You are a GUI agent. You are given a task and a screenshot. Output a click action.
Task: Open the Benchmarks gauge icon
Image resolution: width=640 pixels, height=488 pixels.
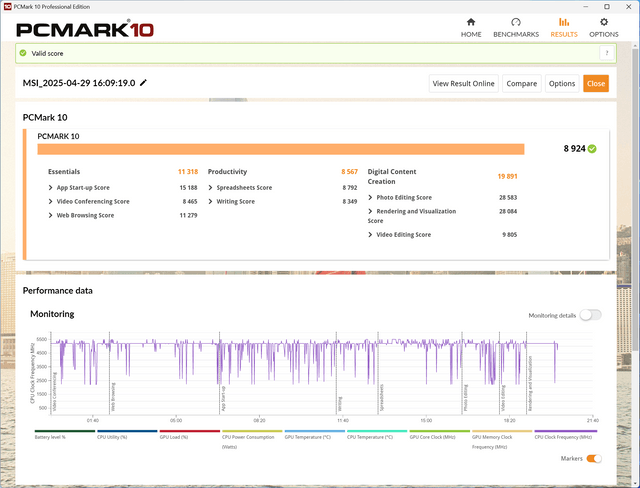pos(516,22)
